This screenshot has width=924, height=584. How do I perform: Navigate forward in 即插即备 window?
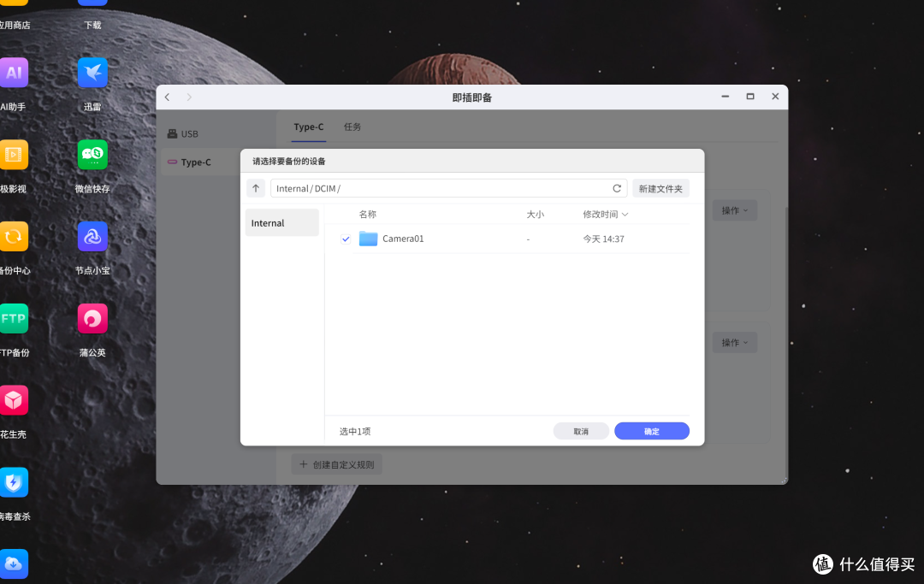tap(189, 97)
